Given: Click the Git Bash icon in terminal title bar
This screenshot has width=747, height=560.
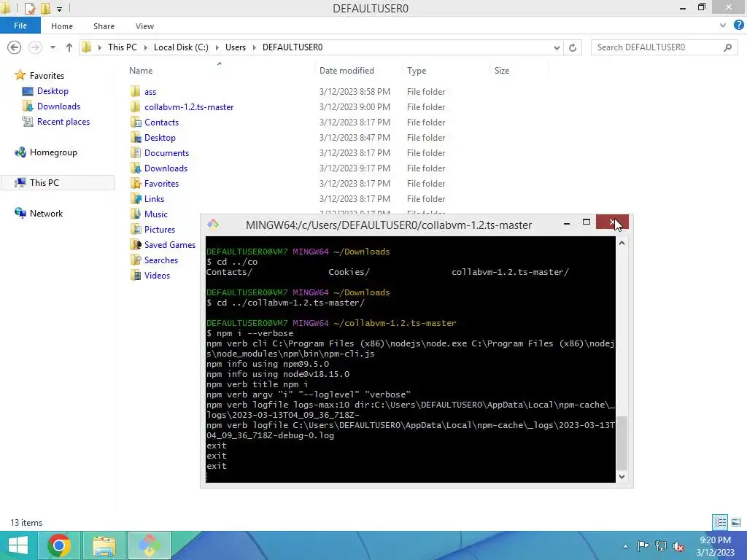Looking at the screenshot, I should click(x=213, y=225).
